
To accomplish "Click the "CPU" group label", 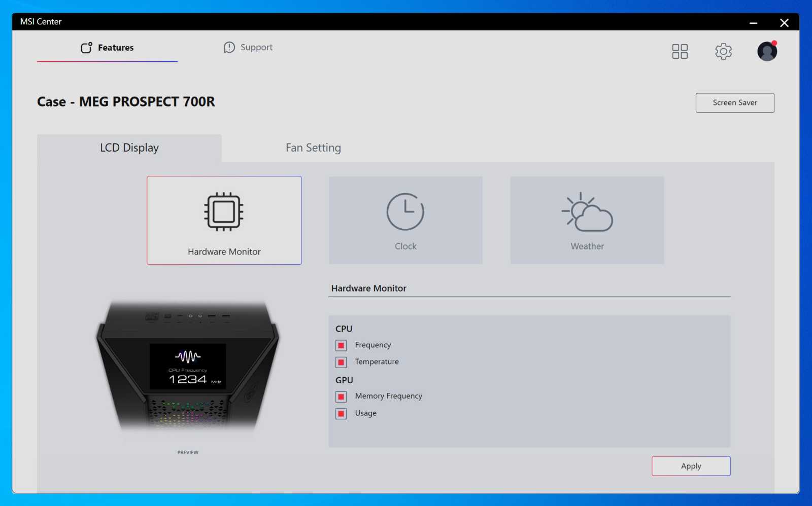I will click(x=344, y=329).
